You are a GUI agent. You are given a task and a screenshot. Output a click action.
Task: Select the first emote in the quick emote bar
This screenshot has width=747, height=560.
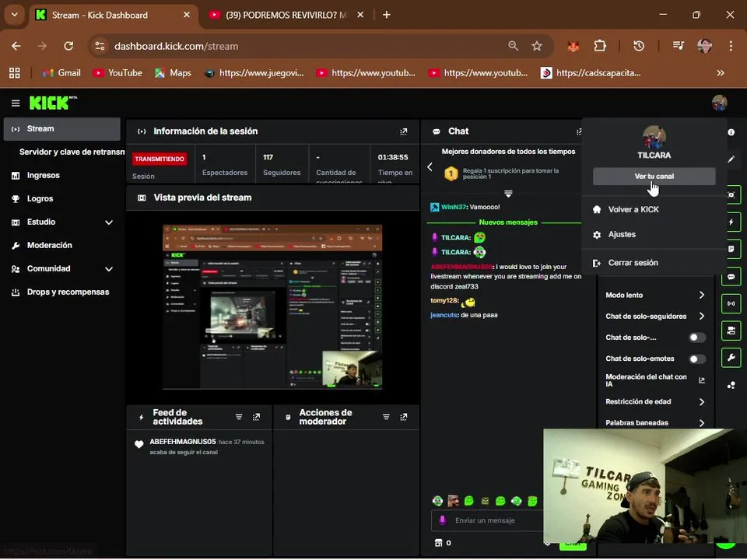pyautogui.click(x=437, y=501)
